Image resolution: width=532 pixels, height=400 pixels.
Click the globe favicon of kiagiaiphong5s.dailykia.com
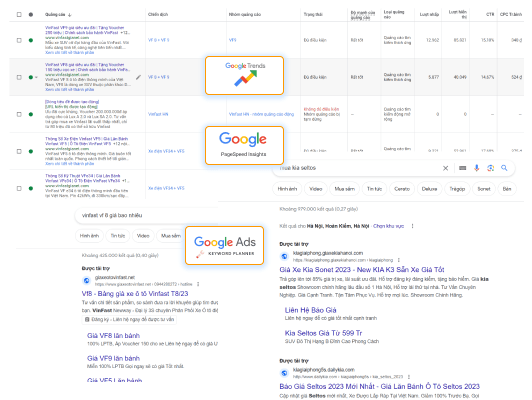point(284,373)
